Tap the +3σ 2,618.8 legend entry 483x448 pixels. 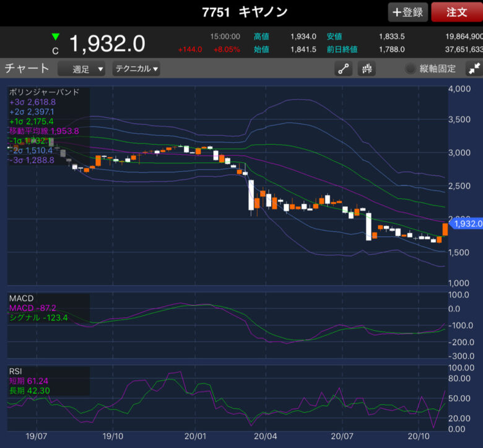click(33, 102)
